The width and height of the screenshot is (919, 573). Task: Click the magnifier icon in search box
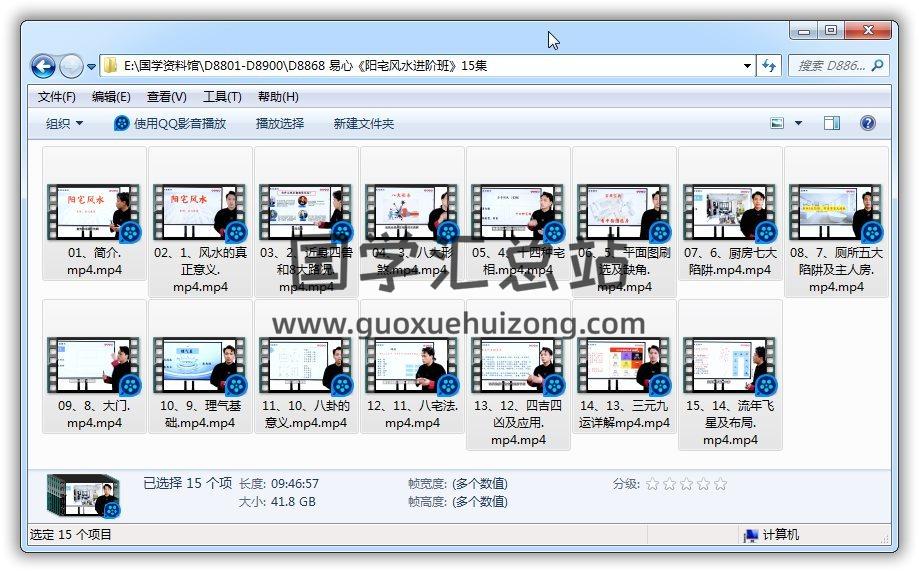click(x=877, y=66)
